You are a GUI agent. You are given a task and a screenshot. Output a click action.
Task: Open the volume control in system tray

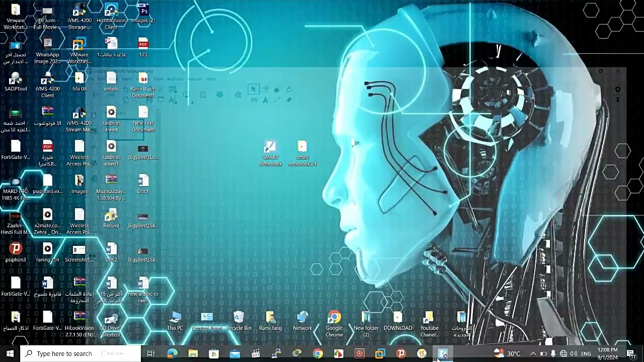pos(574,353)
